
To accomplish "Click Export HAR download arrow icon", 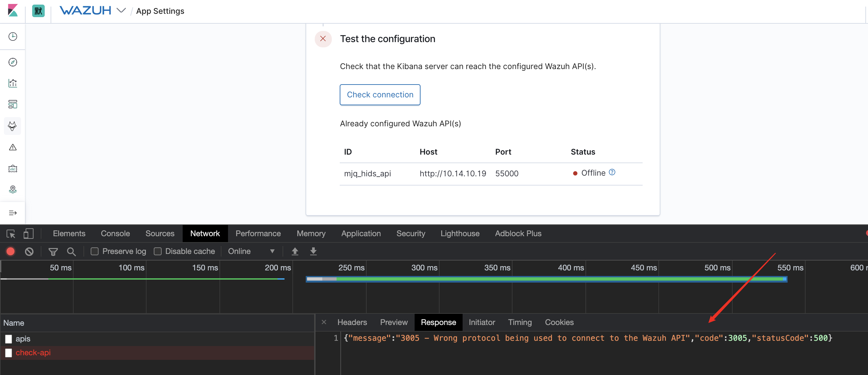I will [313, 251].
